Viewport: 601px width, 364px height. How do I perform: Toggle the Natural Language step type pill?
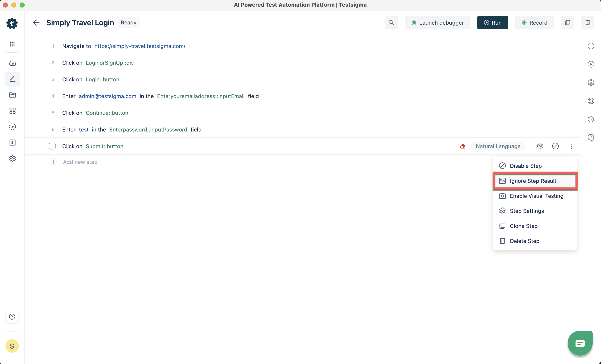tap(498, 146)
